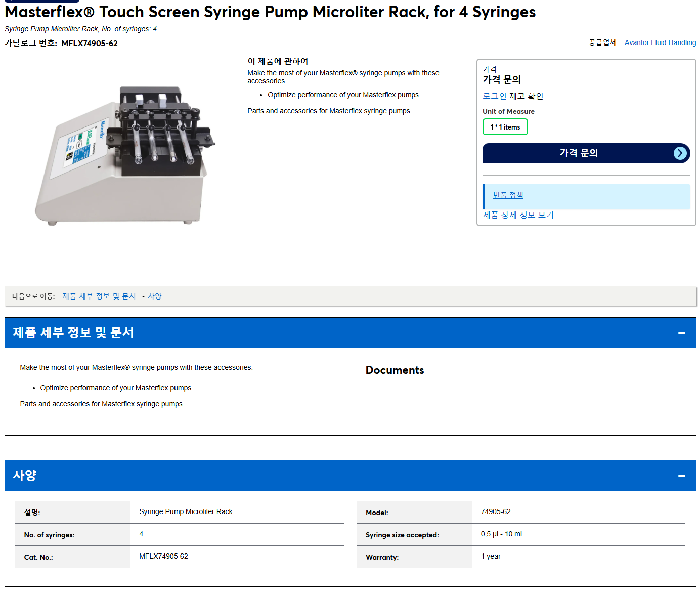Jump to 제품 세부 정보 및 문서 anchor link

pos(99,296)
